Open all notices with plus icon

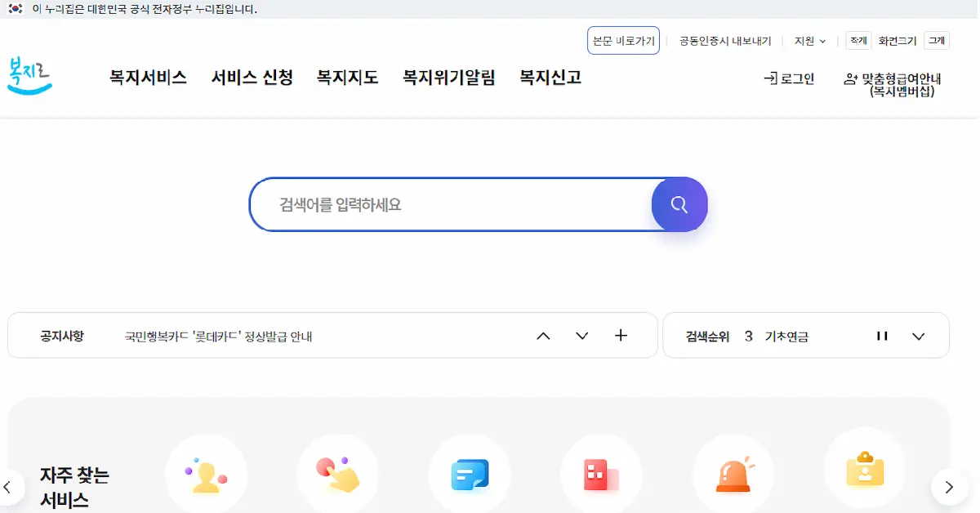click(621, 335)
